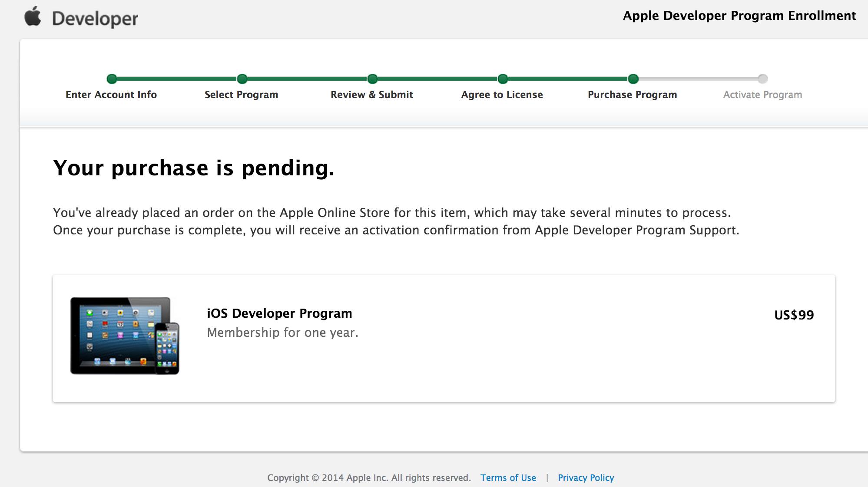Viewport: 868px width, 487px height.
Task: Select the Enter Account Info step label
Action: (111, 95)
